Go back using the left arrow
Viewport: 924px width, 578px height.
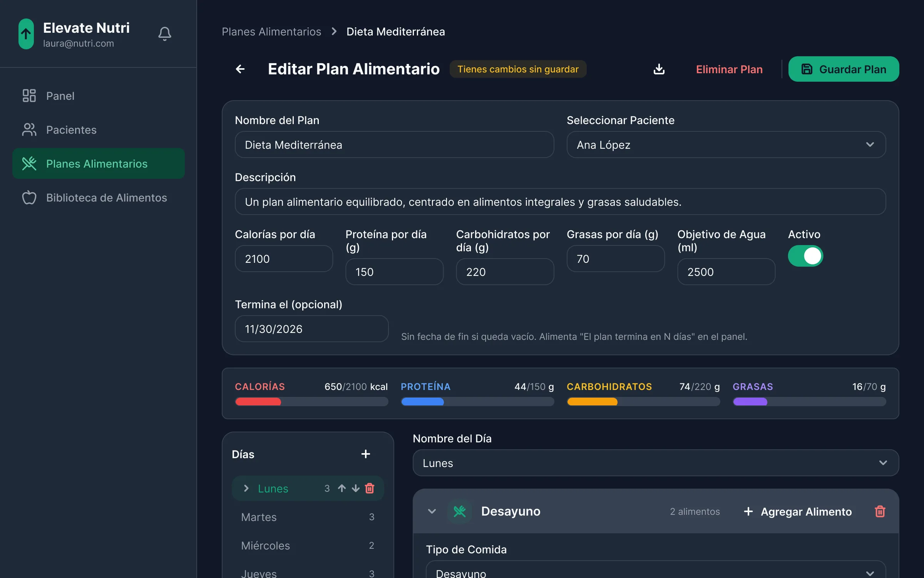(x=240, y=69)
